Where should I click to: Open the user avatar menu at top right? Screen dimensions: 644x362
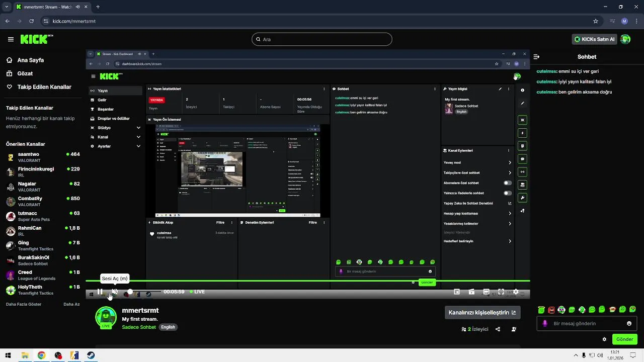(x=625, y=39)
